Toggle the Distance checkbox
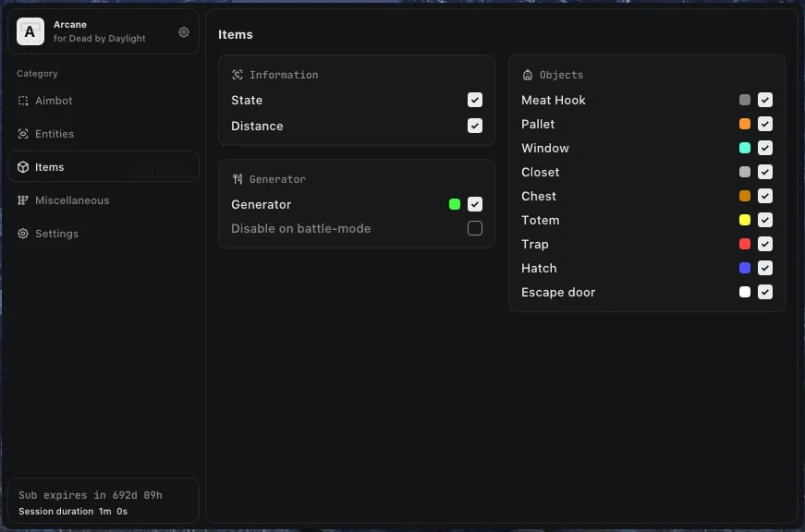The height and width of the screenshot is (532, 805). (475, 126)
